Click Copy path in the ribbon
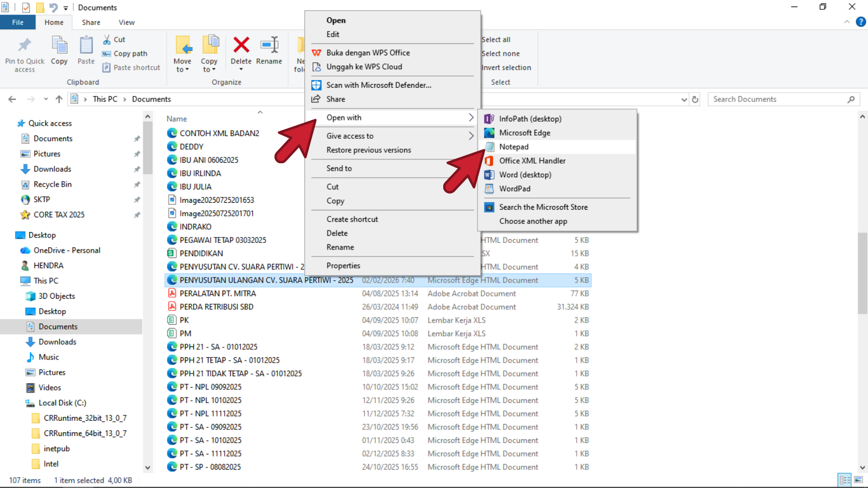The height and width of the screenshot is (488, 868). point(130,54)
